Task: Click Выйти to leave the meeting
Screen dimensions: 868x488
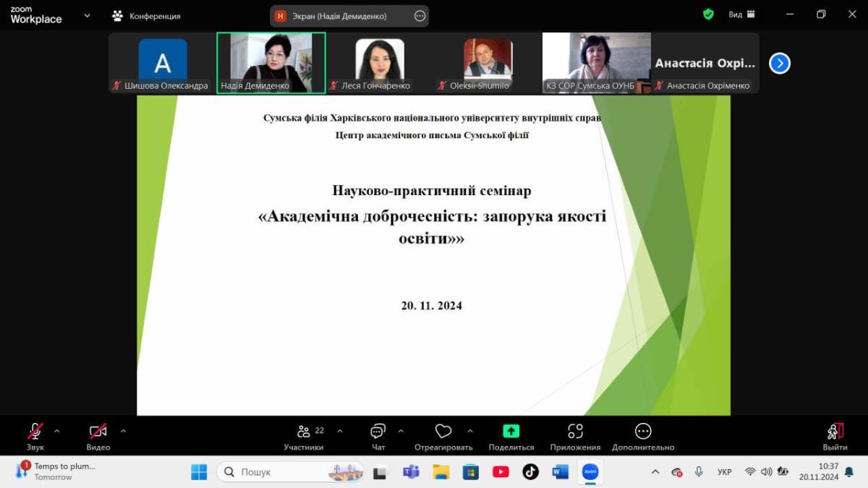Action: pos(835,437)
